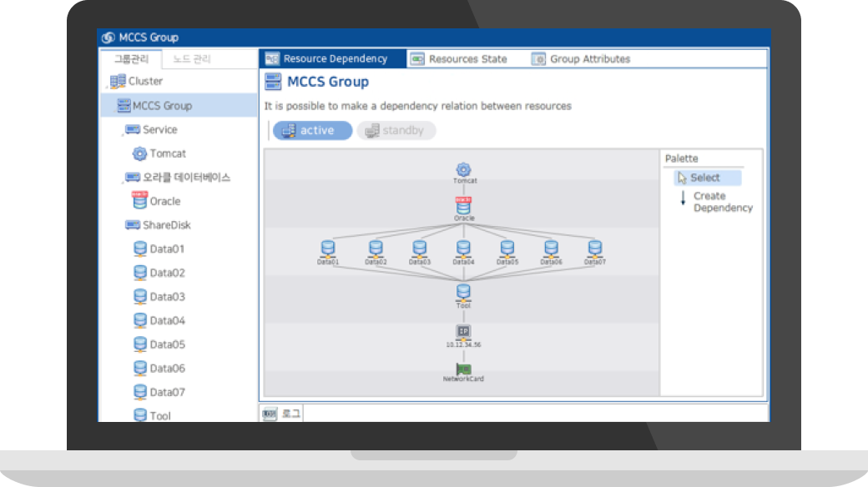Click the Tomcat gear icon in the diagram
This screenshot has height=487, width=868.
pyautogui.click(x=464, y=170)
